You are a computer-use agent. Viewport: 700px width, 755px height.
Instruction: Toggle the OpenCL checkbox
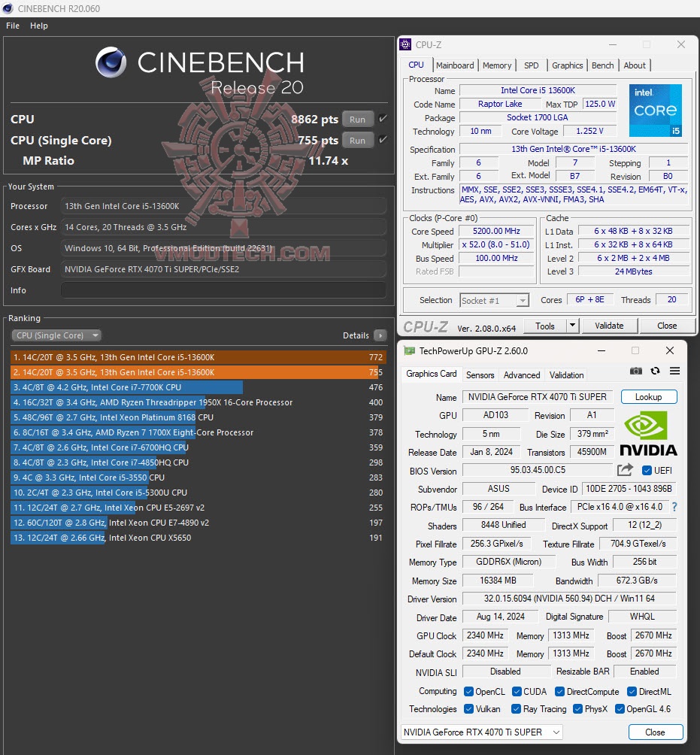tap(468, 691)
